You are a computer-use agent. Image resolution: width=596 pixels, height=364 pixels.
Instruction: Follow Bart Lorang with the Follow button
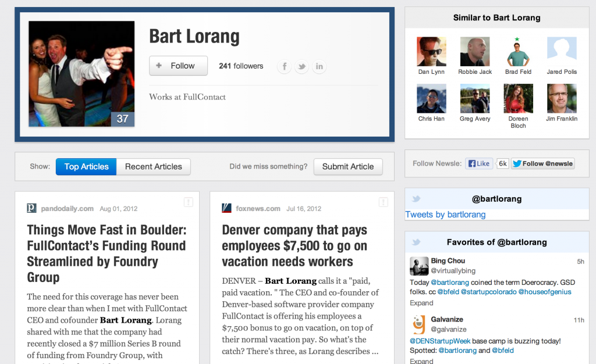pyautogui.click(x=178, y=66)
